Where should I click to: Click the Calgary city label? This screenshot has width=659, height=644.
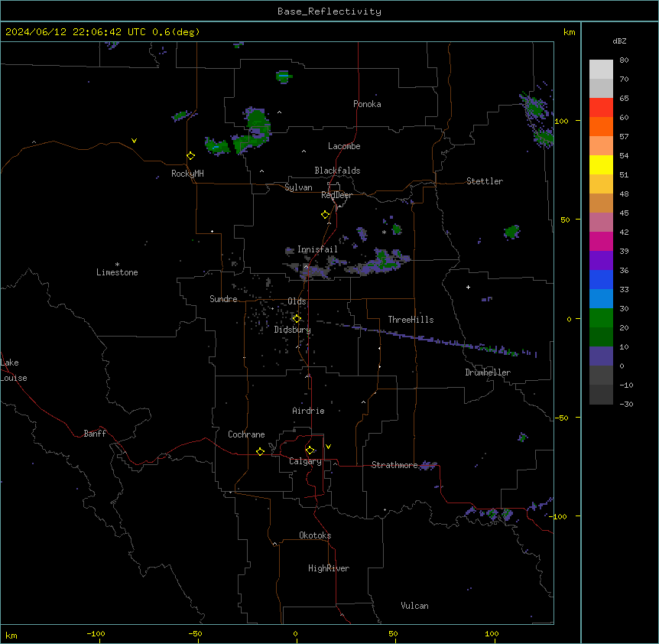305,461
